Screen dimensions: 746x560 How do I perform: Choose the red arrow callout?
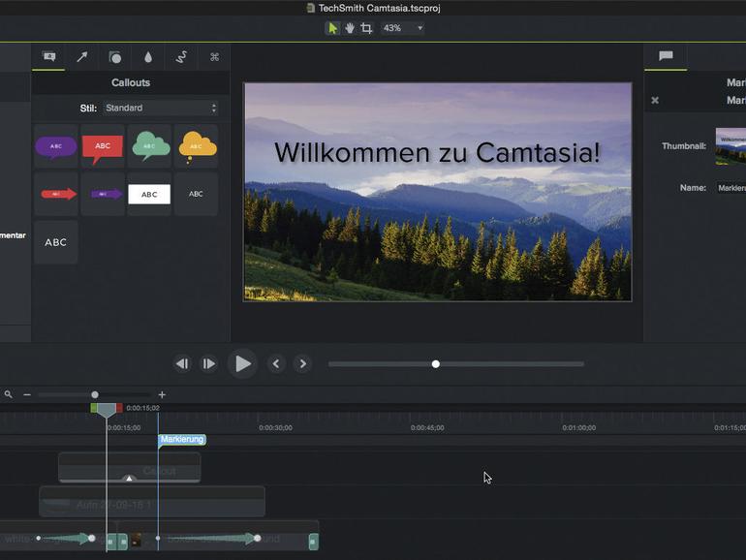point(56,194)
